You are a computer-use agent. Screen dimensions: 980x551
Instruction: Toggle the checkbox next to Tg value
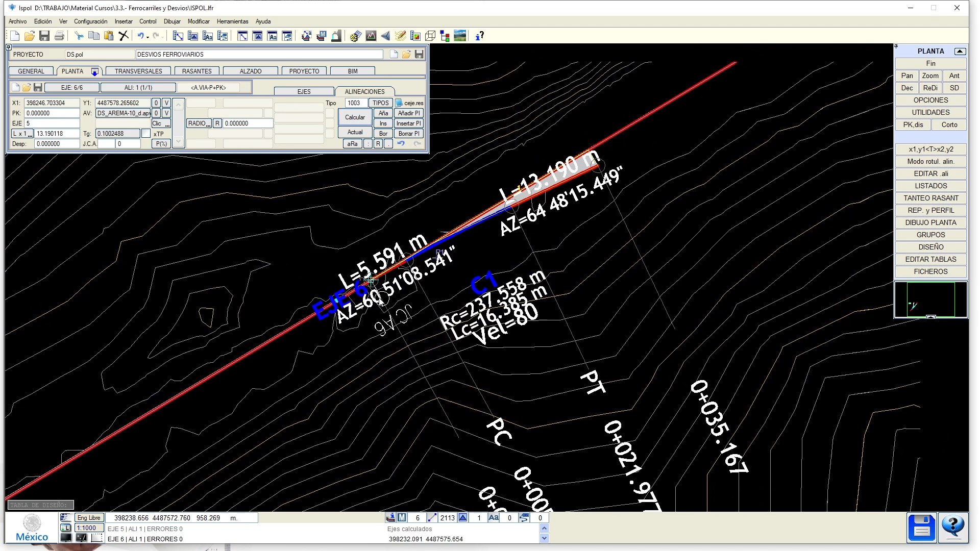click(146, 134)
